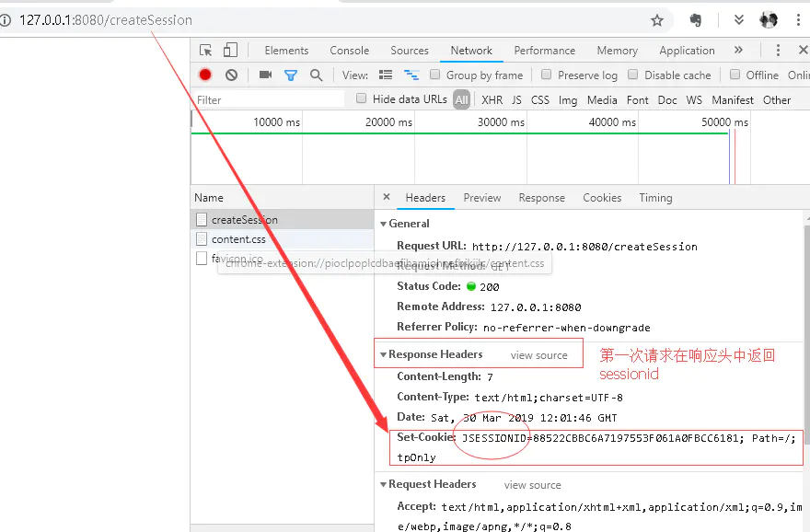
Task: Click the inspect element selector icon
Action: (x=205, y=50)
